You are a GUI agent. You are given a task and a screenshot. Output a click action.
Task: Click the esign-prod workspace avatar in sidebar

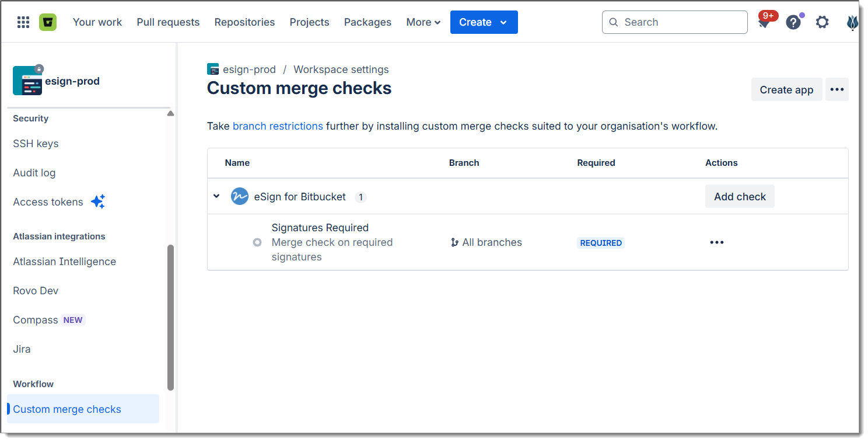click(27, 81)
